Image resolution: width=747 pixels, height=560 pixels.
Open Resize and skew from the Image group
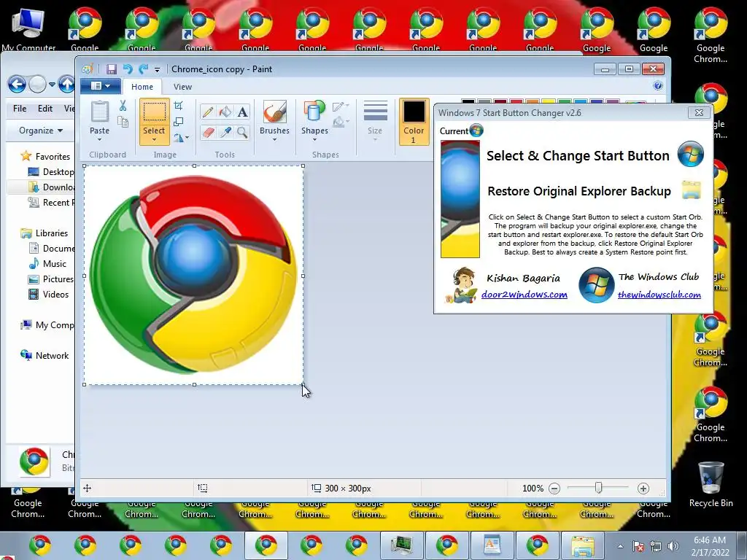pos(179,122)
